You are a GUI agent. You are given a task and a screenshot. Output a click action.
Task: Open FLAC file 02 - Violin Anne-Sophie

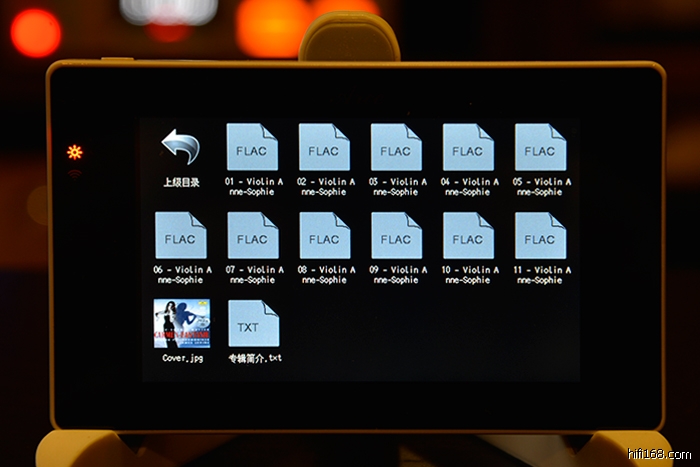pyautogui.click(x=324, y=148)
